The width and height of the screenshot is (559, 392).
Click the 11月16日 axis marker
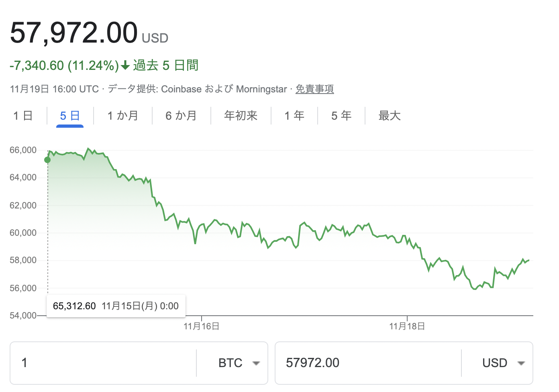[x=202, y=326]
